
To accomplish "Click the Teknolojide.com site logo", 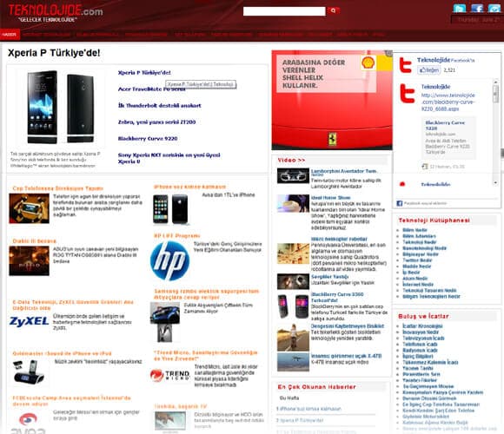I will tap(56, 12).
